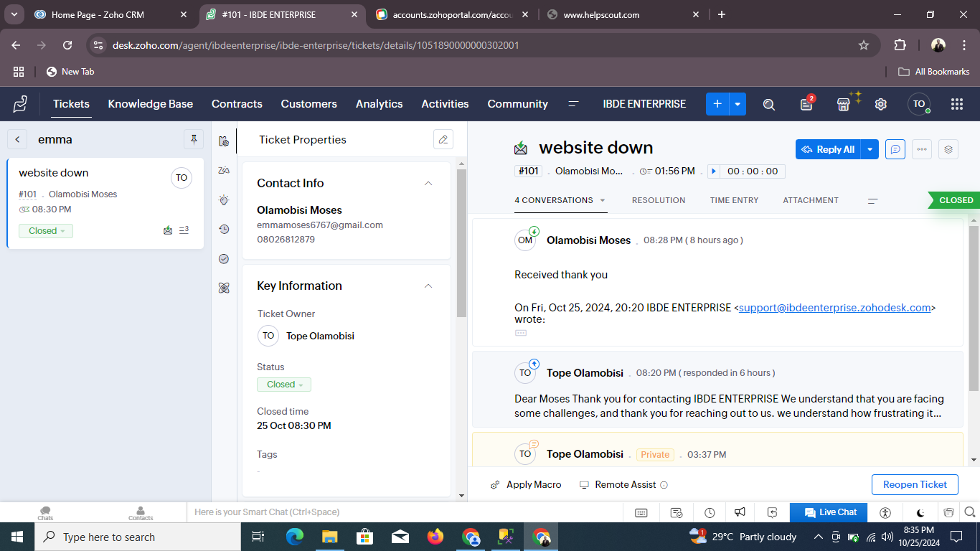Show more header modules via overflow menu icon

[x=573, y=104]
